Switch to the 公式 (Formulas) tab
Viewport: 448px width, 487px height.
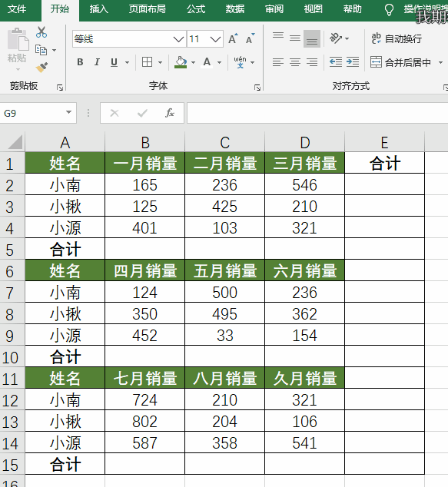coord(196,9)
